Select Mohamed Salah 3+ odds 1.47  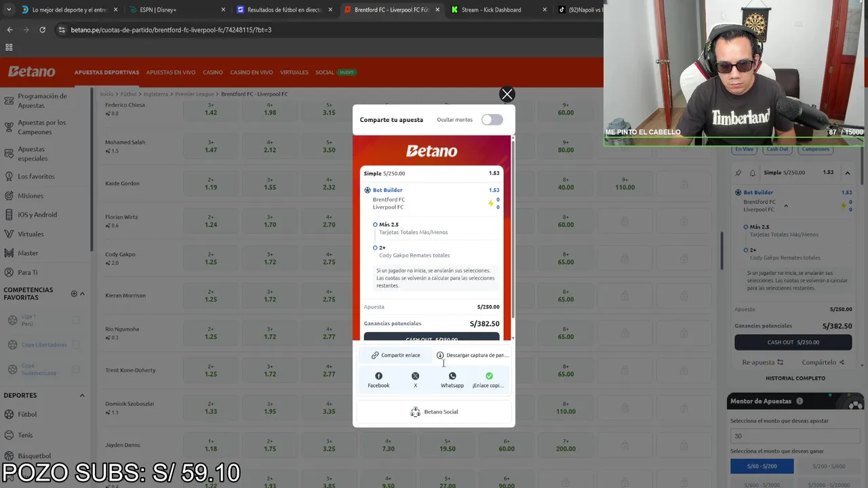(211, 146)
